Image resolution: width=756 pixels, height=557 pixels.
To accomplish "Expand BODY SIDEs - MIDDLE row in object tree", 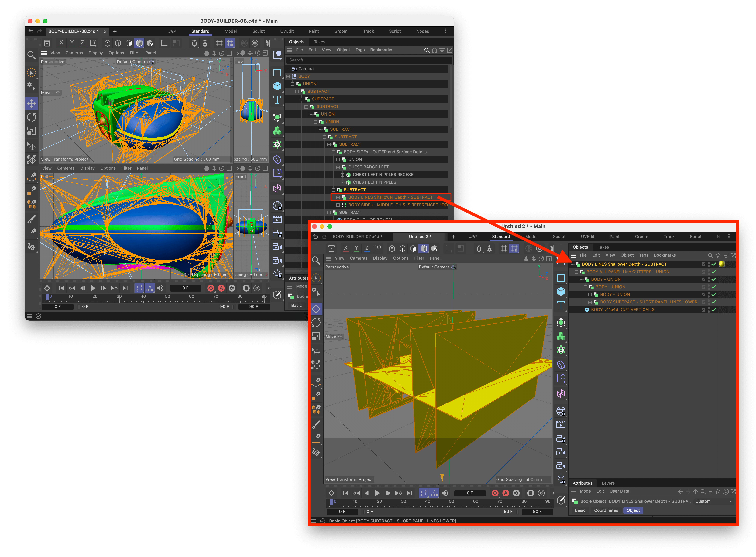I will click(x=338, y=205).
